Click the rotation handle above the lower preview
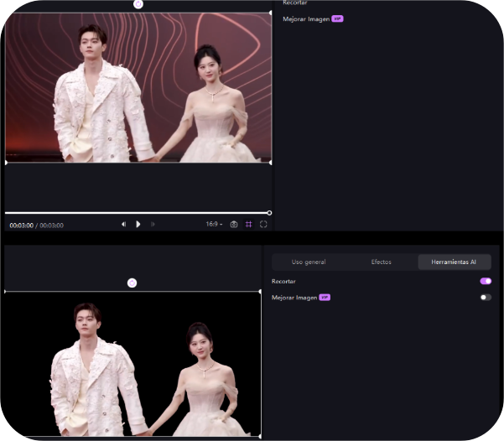This screenshot has height=441, width=504. tap(132, 283)
